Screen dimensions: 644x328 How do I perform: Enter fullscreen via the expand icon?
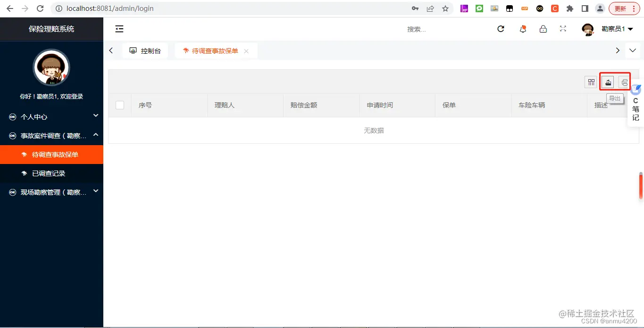563,29
